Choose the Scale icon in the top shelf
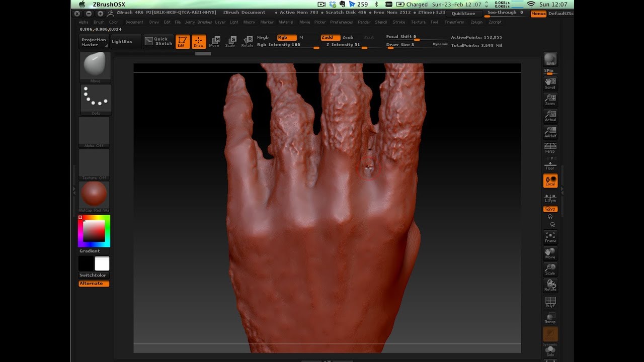Screen dimensions: 644x362 click(230, 42)
